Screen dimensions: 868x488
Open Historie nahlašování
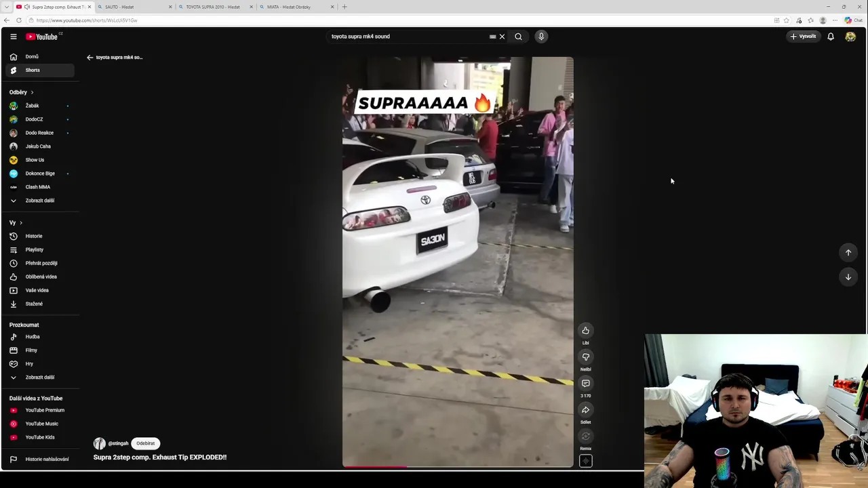pos(40,459)
